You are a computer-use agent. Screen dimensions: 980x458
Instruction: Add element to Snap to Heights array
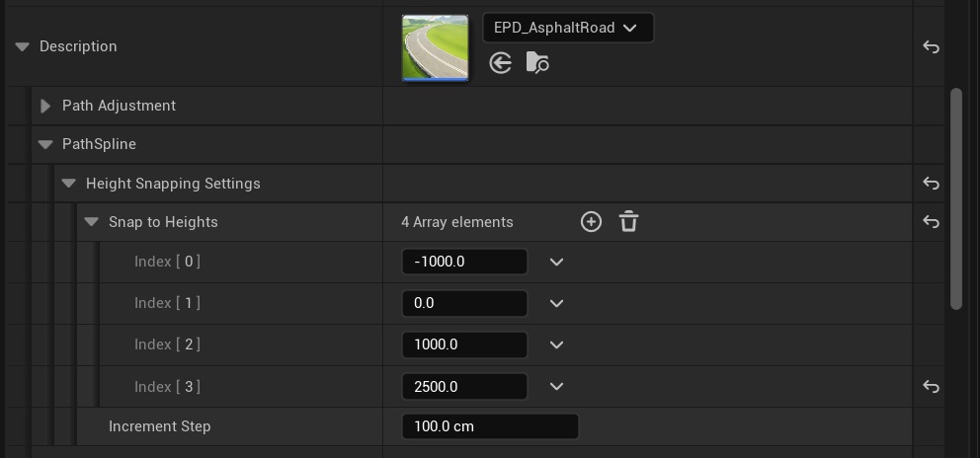(x=591, y=222)
